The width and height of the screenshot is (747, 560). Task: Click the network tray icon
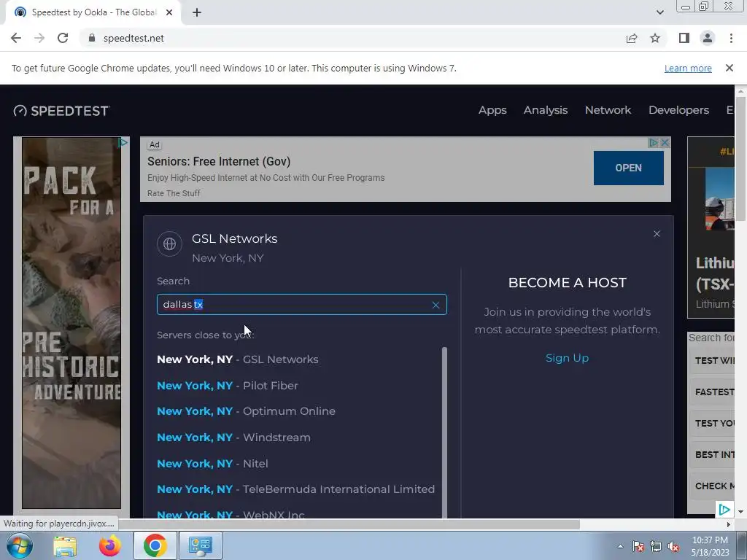[x=656, y=547]
